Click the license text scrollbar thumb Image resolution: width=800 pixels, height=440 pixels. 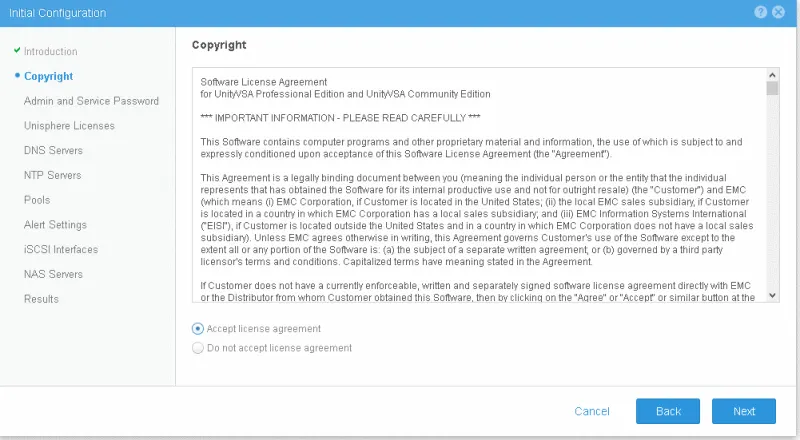click(x=772, y=88)
